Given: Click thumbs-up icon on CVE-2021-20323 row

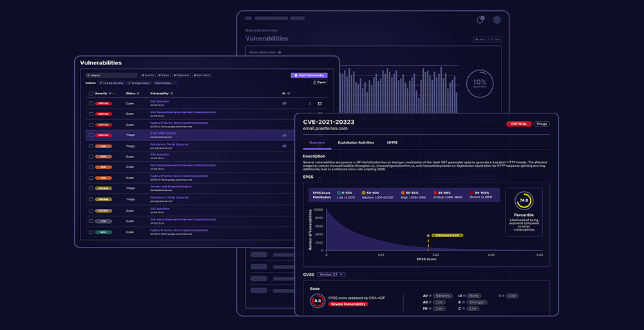Looking at the screenshot, I should pyautogui.click(x=284, y=135).
